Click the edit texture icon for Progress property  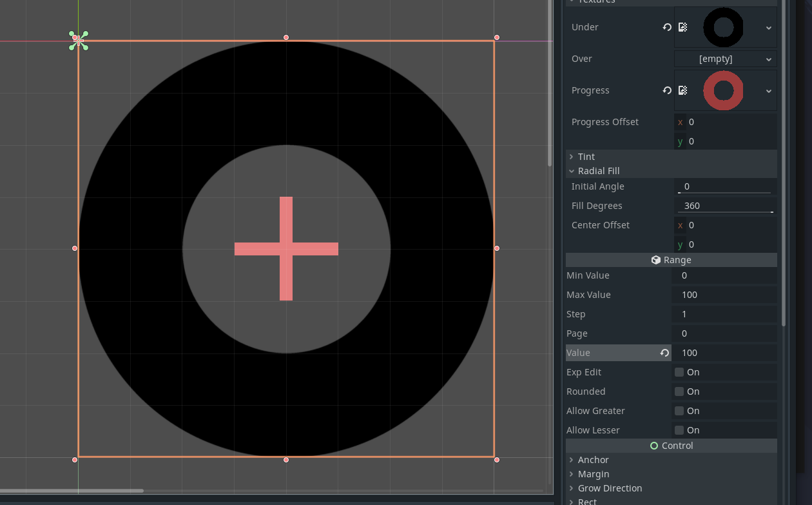682,90
